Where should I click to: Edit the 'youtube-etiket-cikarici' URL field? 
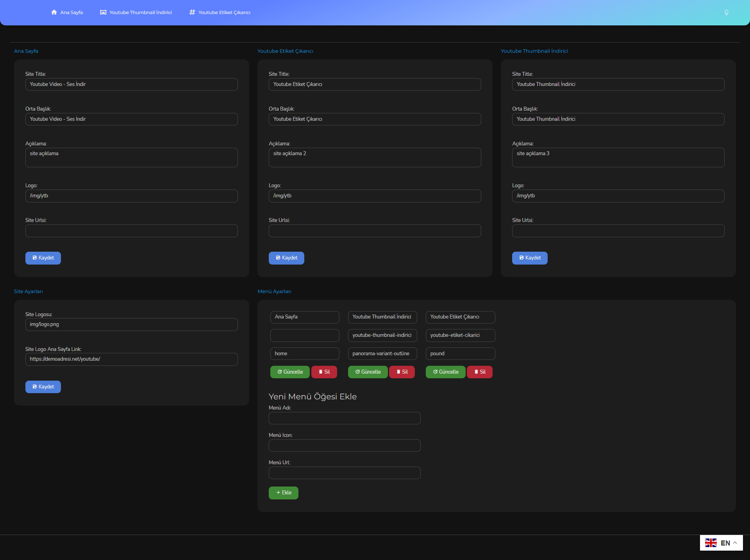point(461,335)
